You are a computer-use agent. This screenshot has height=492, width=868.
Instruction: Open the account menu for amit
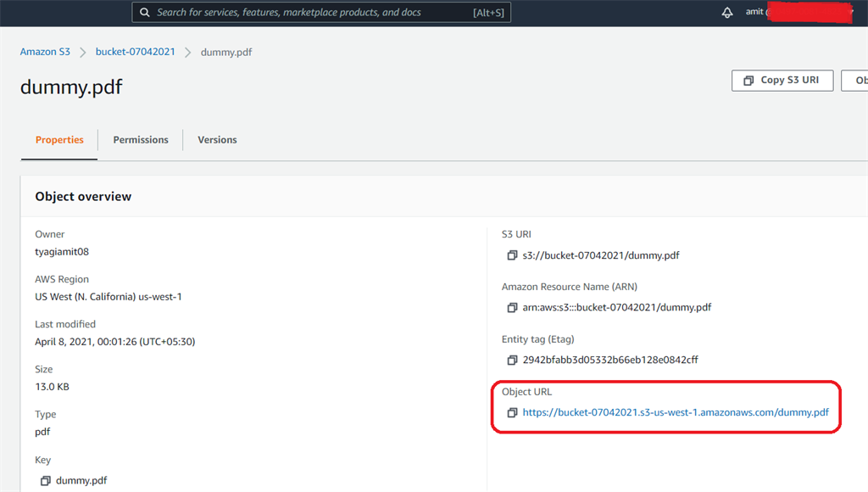tap(754, 12)
